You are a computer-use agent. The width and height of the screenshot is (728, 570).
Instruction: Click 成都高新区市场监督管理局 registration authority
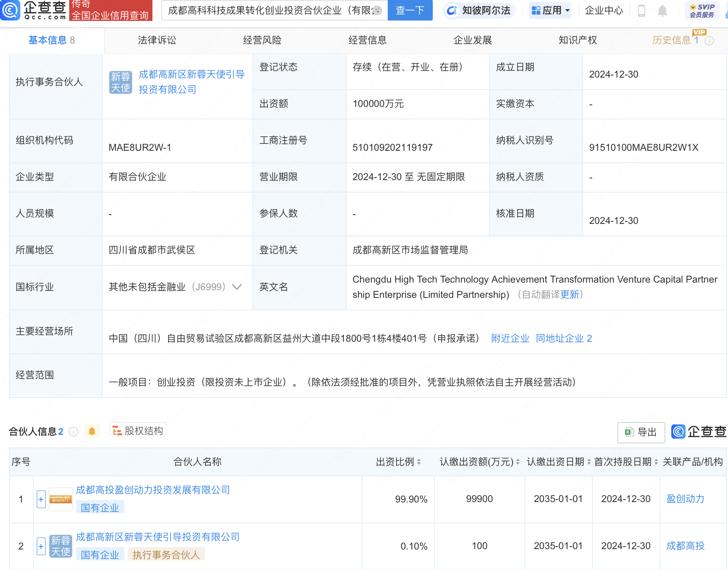pyautogui.click(x=410, y=250)
